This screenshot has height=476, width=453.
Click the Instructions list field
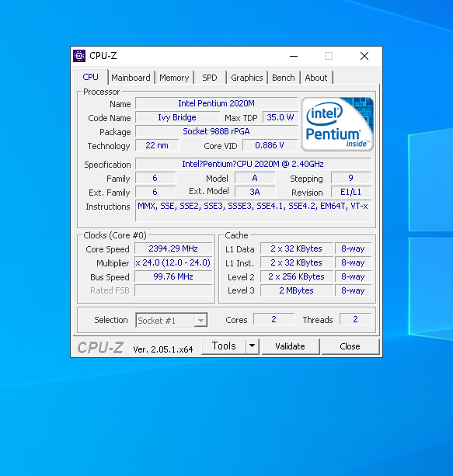253,210
